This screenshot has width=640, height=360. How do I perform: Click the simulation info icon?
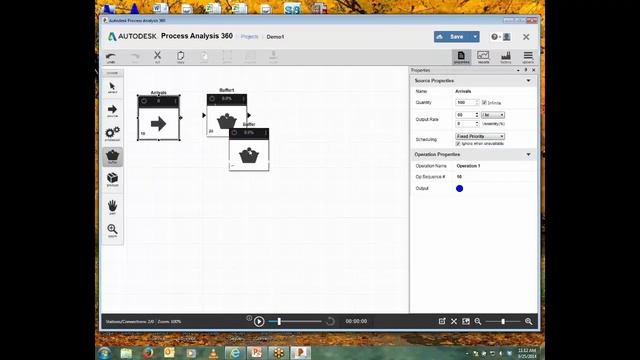tap(249, 318)
